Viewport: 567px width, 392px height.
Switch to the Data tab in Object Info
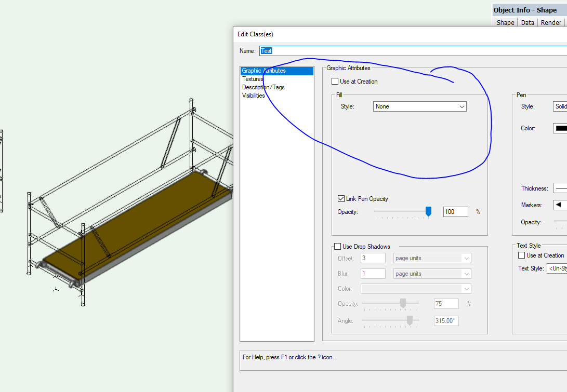click(x=528, y=22)
